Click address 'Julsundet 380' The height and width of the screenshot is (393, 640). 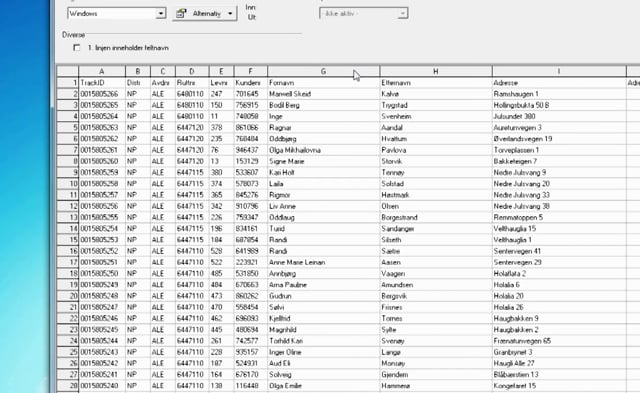point(514,116)
